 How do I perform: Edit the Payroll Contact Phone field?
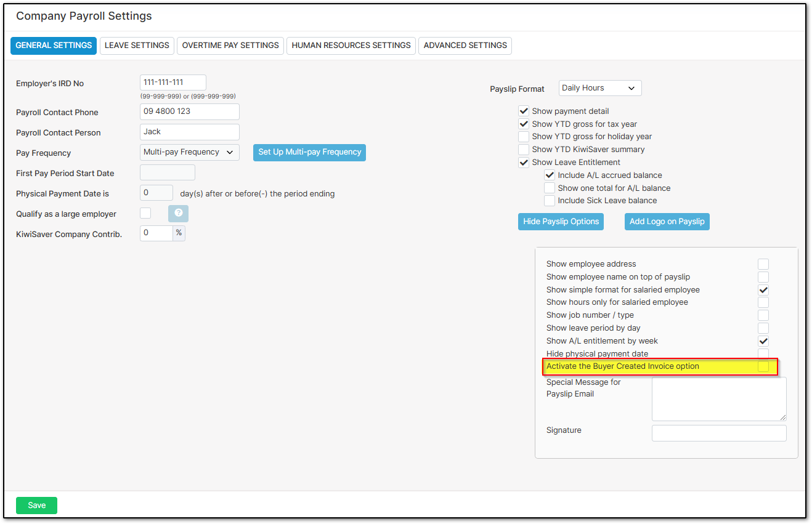point(190,112)
